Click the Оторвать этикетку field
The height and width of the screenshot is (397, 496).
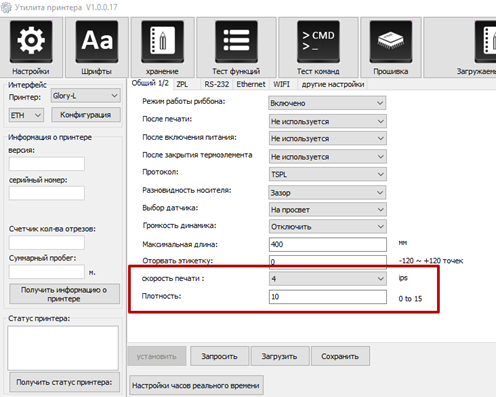click(328, 262)
